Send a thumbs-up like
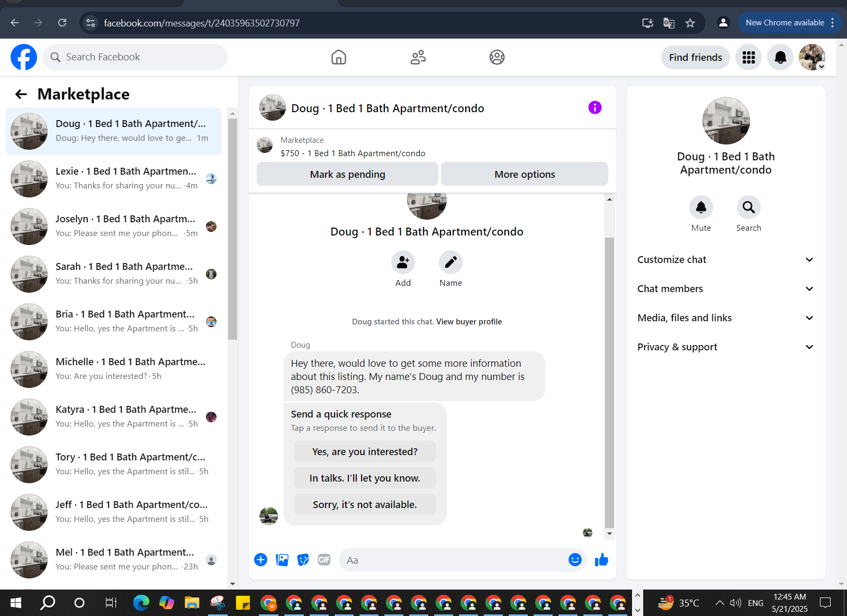This screenshot has height=616, width=847. 601,560
